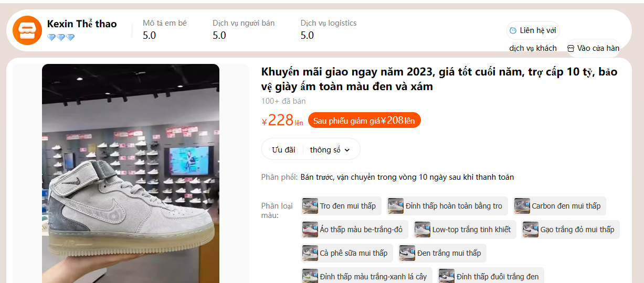Click the Ưu đãi option
644x283 pixels.
pos(283,150)
